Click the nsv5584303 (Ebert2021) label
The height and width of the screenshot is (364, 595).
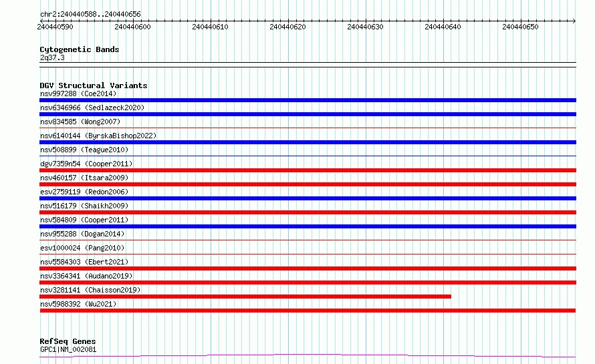84,262
